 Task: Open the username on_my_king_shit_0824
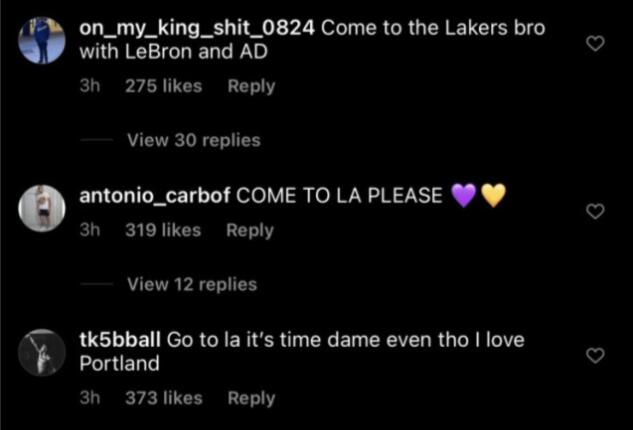(x=197, y=28)
